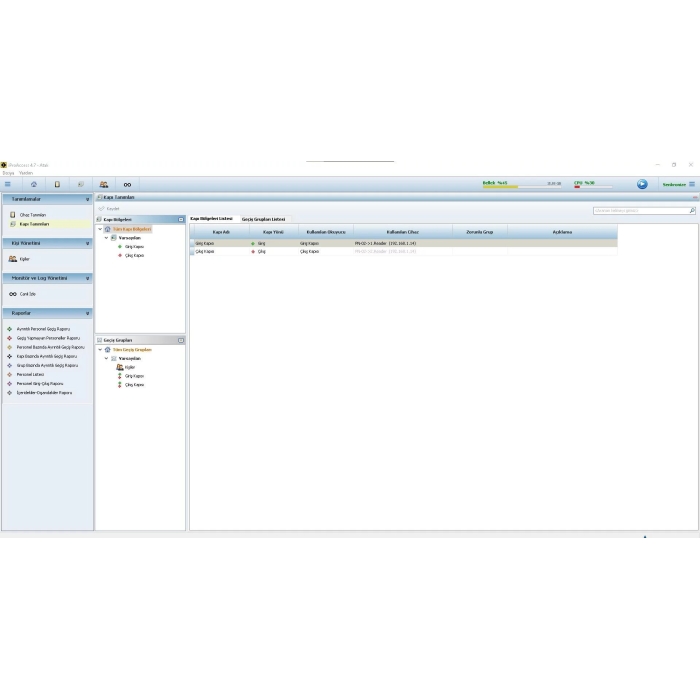
Task: Click the people (Kişiler) toolbar icon
Action: point(103,184)
